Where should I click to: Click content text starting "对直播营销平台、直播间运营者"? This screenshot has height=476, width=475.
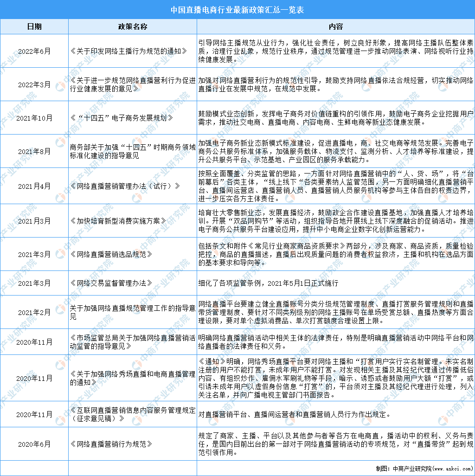click(294, 414)
